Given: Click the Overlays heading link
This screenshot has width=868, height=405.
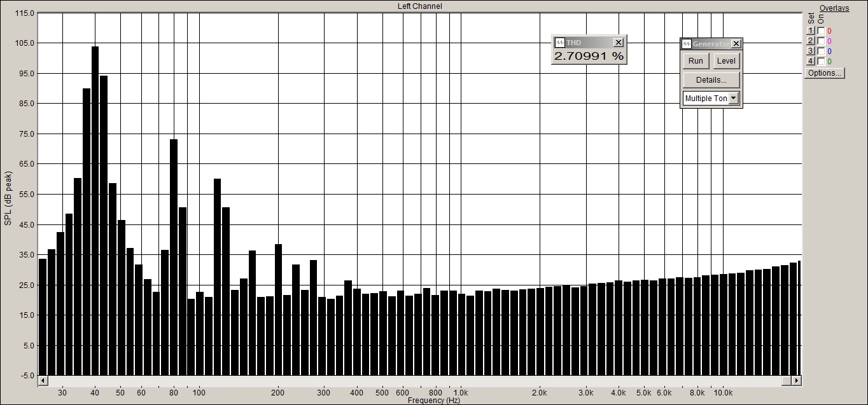Looking at the screenshot, I should [x=834, y=8].
